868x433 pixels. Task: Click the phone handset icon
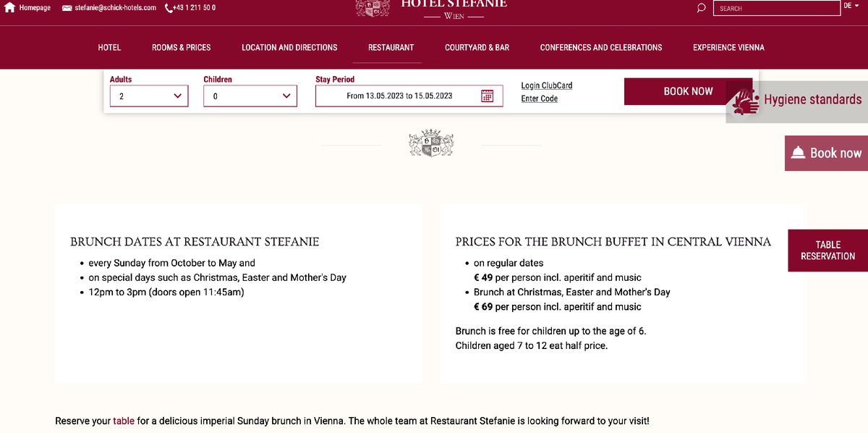click(169, 8)
